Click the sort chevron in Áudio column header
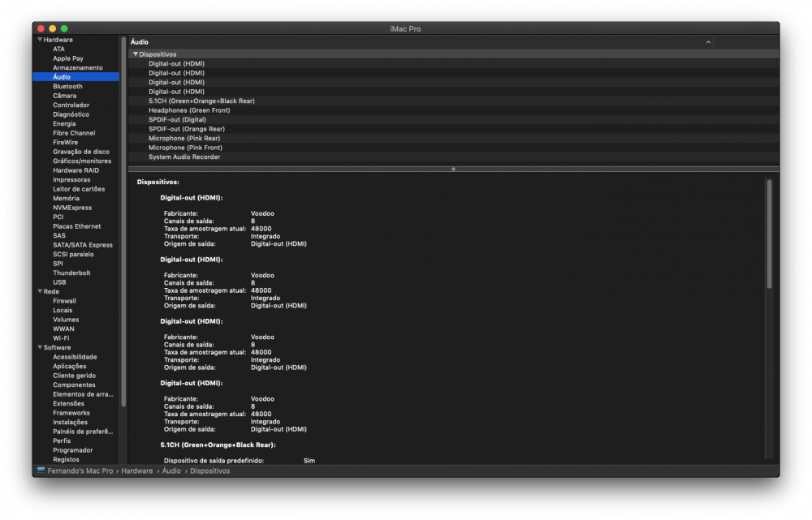Screen dimensions: 812x520 coord(708,42)
